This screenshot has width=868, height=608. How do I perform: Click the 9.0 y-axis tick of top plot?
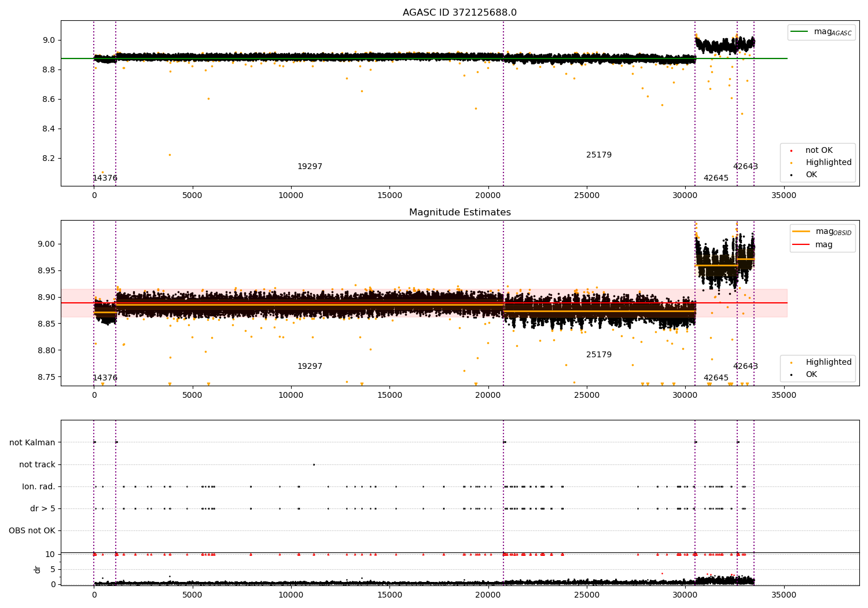(x=49, y=40)
